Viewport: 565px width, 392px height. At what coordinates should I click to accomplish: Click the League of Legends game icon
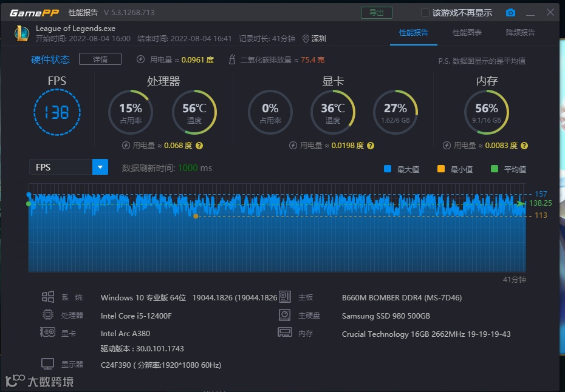pyautogui.click(x=22, y=33)
